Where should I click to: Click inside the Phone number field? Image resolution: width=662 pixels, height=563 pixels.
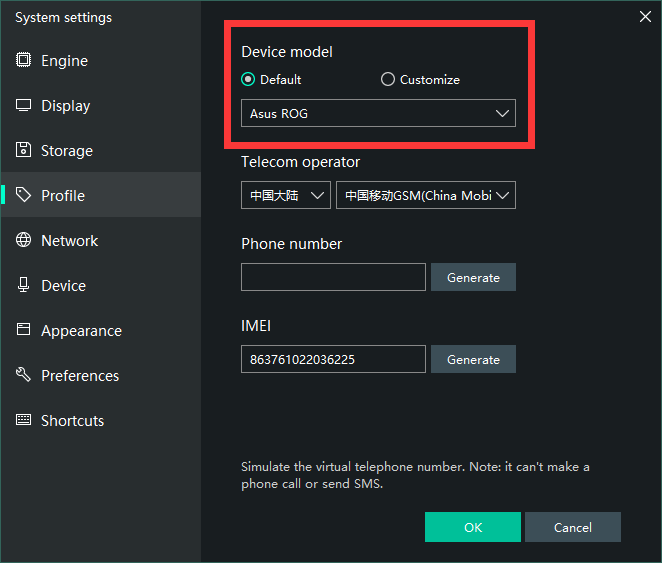(x=333, y=277)
